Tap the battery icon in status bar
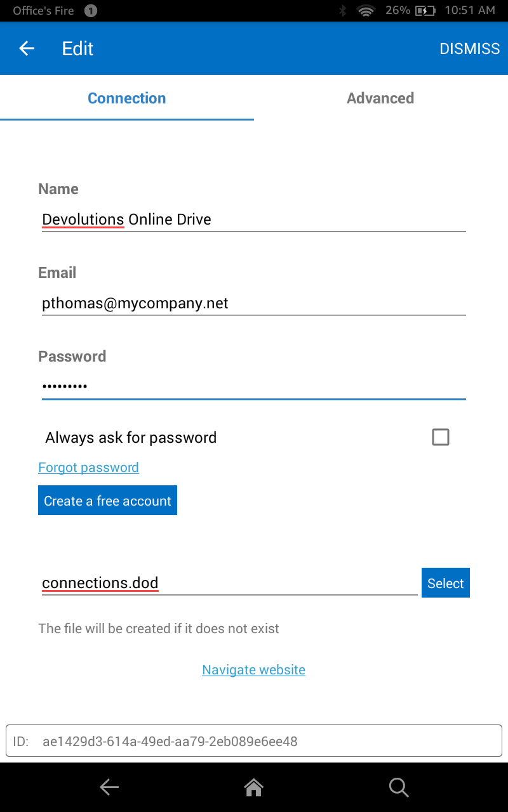Screen dimensions: 508x812 (x=425, y=10)
